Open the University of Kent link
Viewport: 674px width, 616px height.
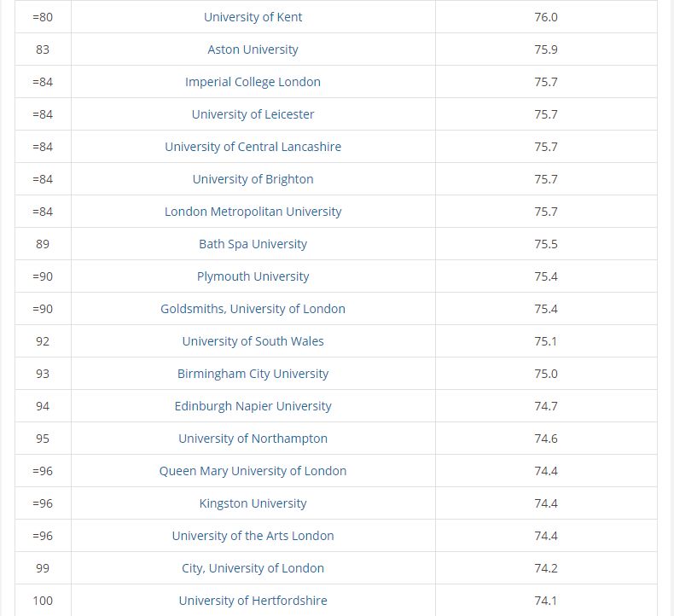click(253, 17)
